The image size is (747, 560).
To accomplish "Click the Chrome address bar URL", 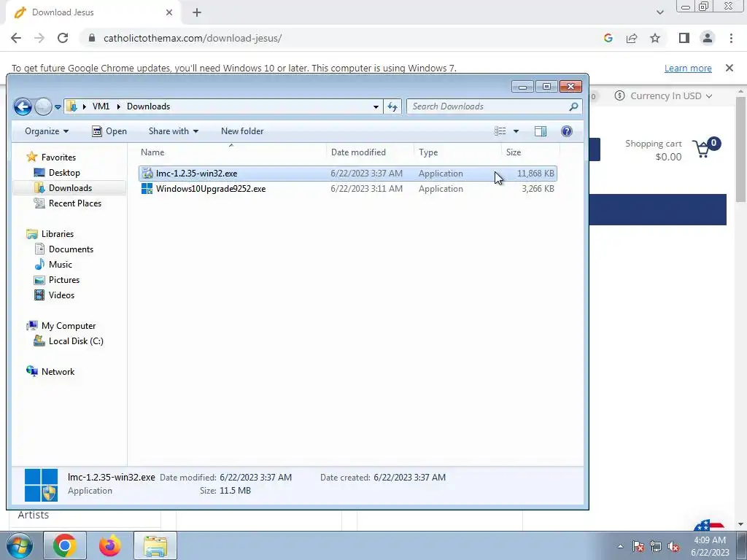I will click(193, 38).
